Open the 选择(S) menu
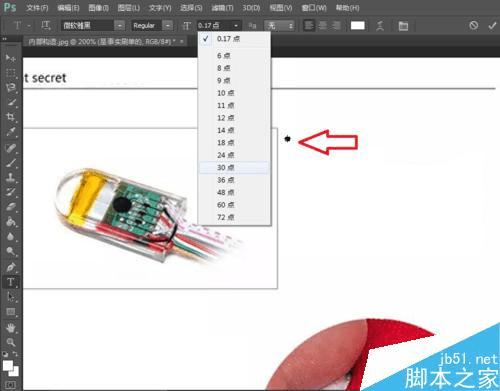 pos(191,8)
